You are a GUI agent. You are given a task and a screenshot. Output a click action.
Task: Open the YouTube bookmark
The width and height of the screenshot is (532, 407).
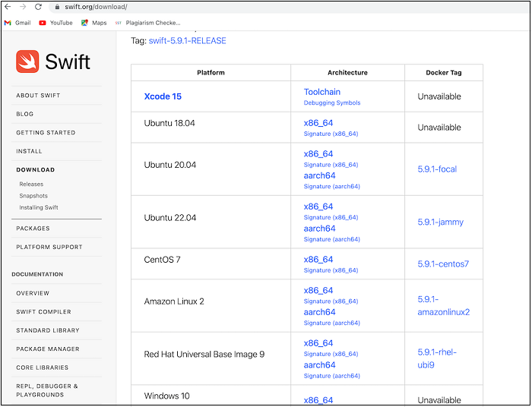click(x=55, y=23)
